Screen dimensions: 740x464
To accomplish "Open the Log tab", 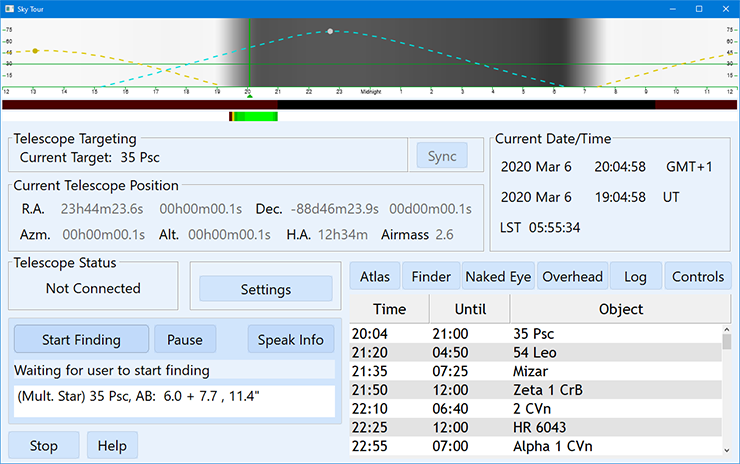I will click(x=635, y=277).
